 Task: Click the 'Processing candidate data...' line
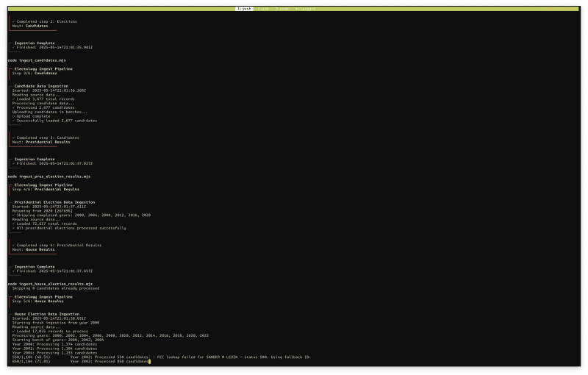(x=43, y=103)
